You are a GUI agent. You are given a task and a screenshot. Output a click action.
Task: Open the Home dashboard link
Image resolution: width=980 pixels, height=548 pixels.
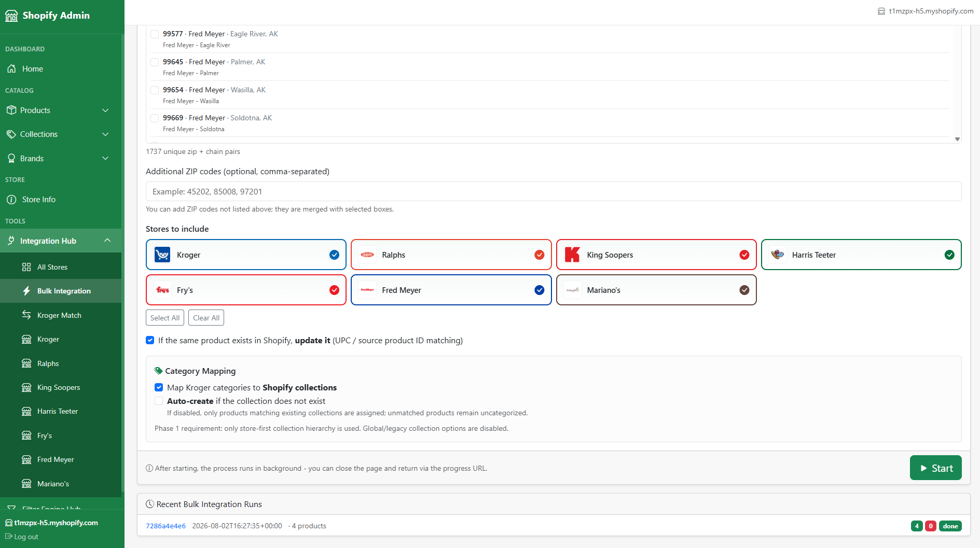[x=61, y=69]
